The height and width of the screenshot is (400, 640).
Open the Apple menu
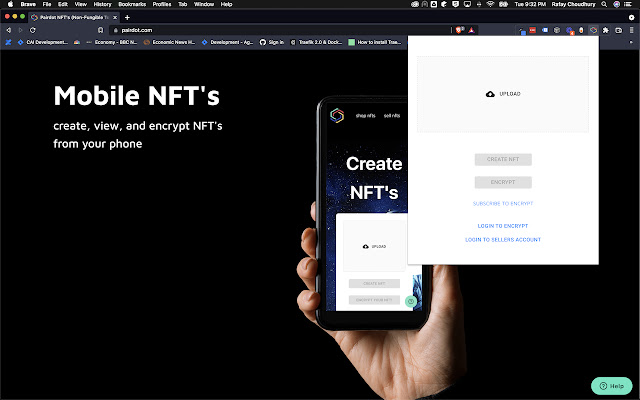tap(10, 4)
